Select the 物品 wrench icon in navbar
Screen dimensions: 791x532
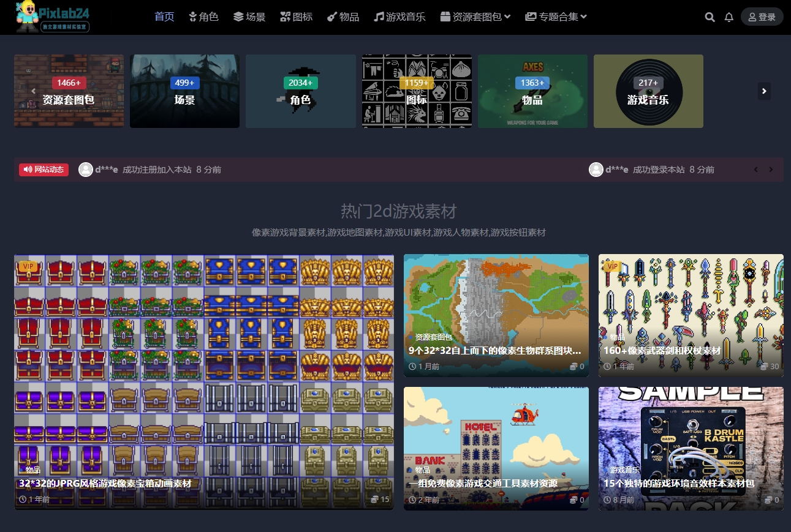click(x=333, y=17)
